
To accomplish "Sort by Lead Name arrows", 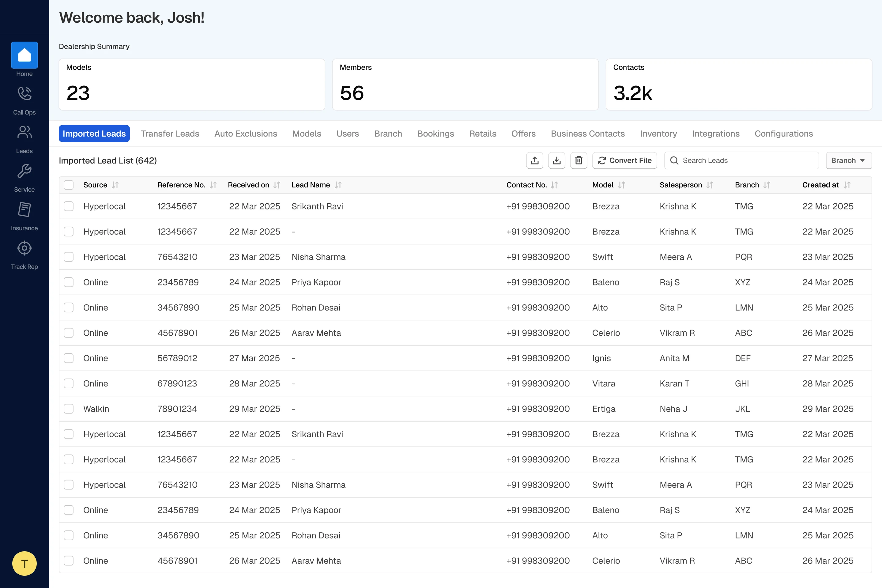I will click(338, 185).
